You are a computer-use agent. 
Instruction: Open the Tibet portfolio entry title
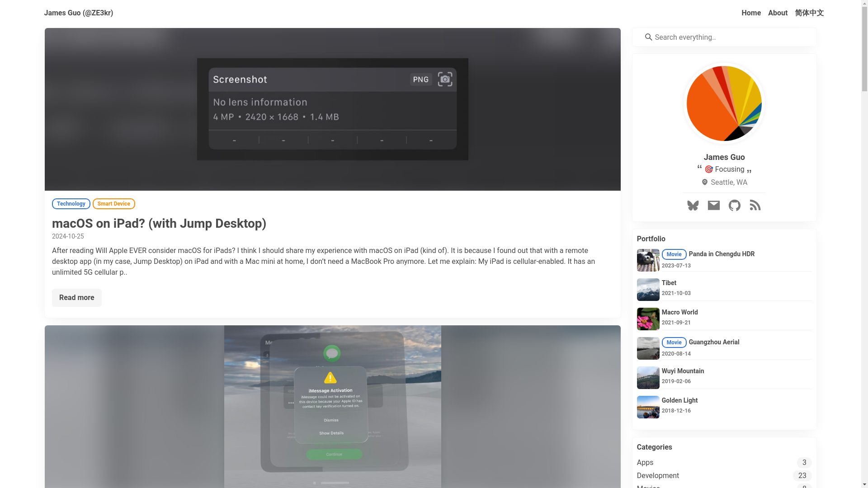tap(669, 283)
